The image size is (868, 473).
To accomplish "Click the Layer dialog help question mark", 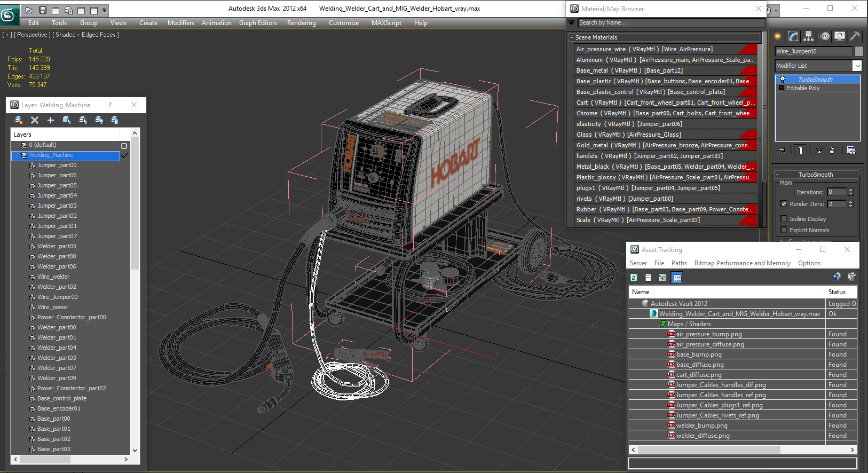I will click(x=110, y=105).
